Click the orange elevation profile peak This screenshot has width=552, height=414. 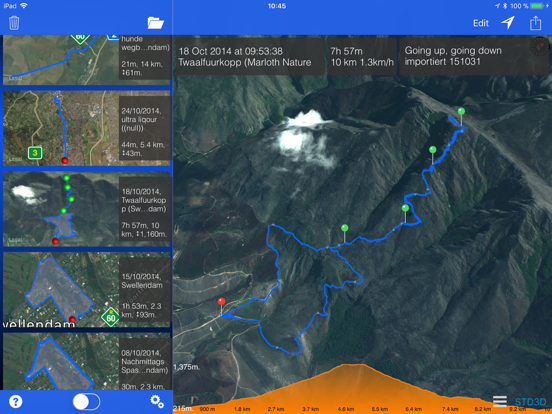(x=353, y=366)
